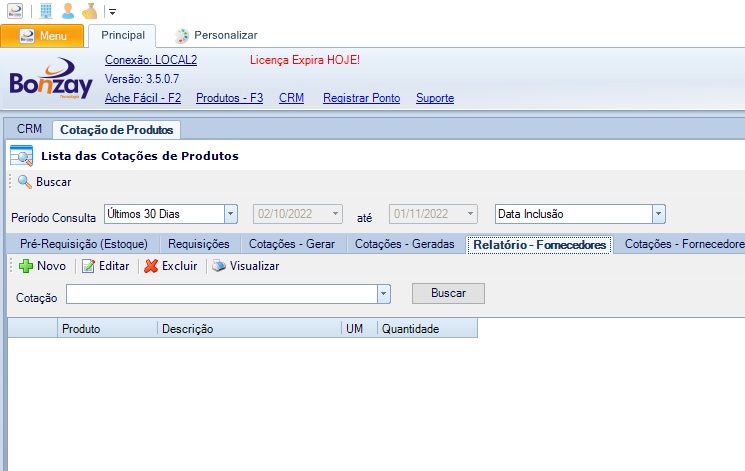Open the orange Menu button
The height and width of the screenshot is (471, 745).
[x=42, y=36]
